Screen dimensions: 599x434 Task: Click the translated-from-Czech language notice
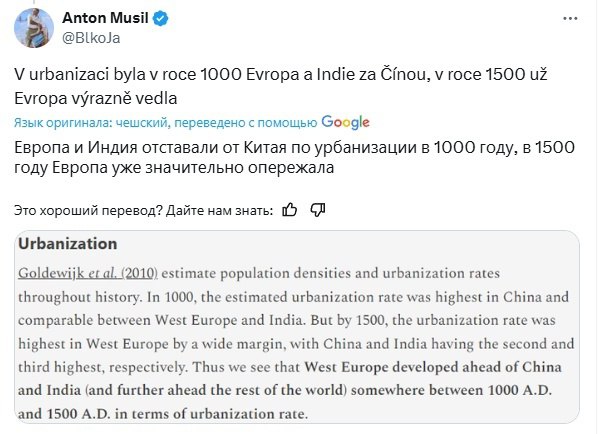point(192,123)
